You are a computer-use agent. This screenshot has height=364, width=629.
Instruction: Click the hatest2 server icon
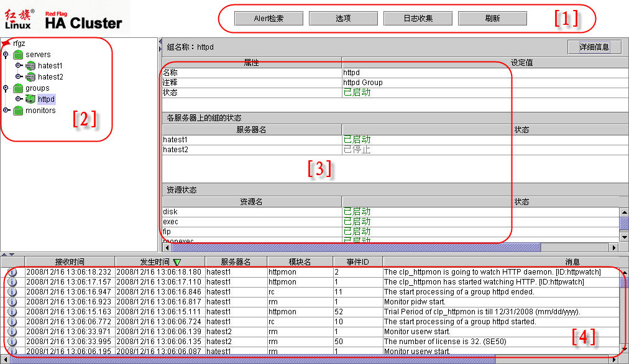(x=30, y=77)
